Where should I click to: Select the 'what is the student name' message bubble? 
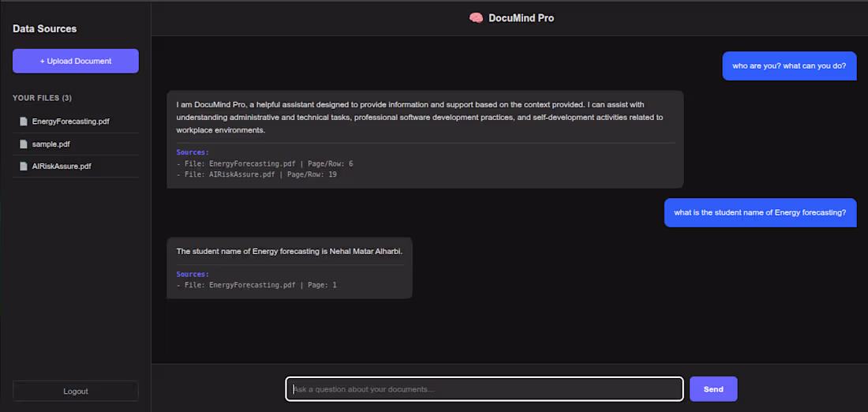click(760, 212)
